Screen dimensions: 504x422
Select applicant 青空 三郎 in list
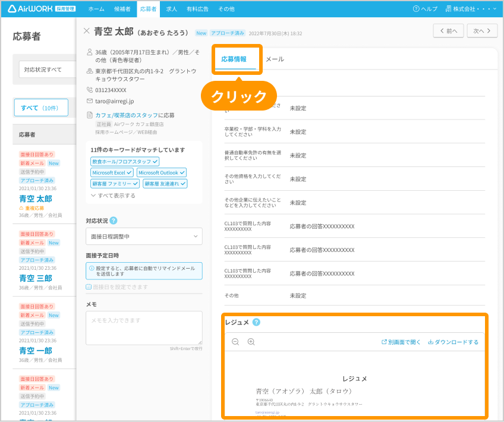coord(36,278)
